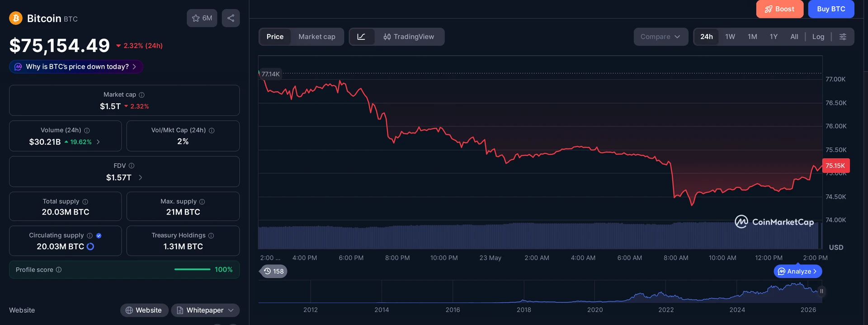Choose the 1M time range

click(752, 37)
